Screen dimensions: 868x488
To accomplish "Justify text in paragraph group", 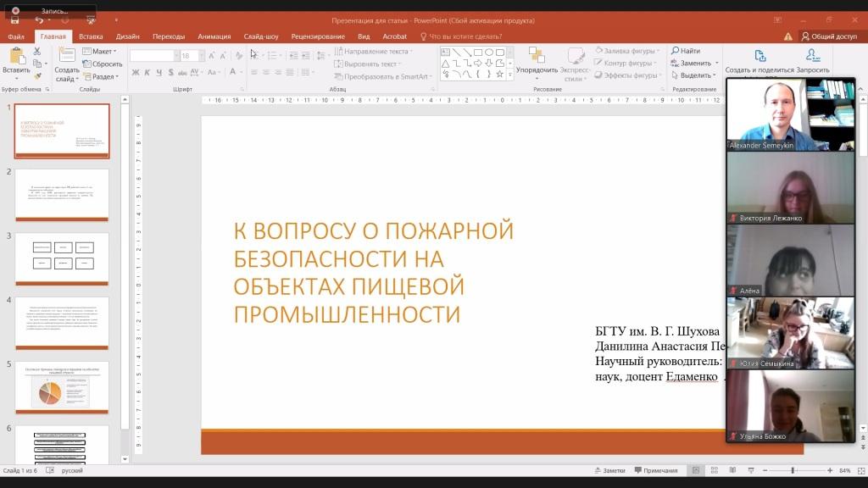I will click(x=290, y=73).
